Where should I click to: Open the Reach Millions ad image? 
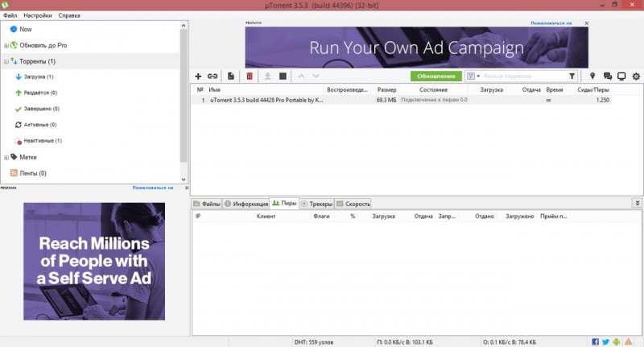point(94,261)
